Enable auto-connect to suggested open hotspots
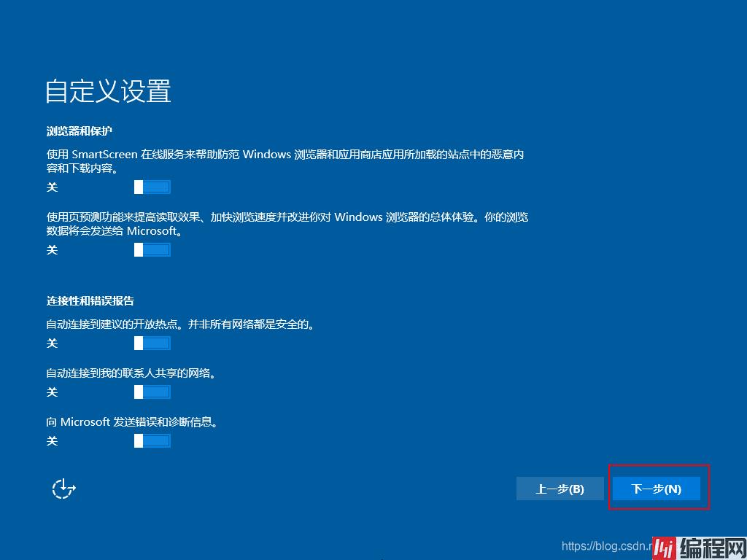This screenshot has height=560, width=747. 152,343
